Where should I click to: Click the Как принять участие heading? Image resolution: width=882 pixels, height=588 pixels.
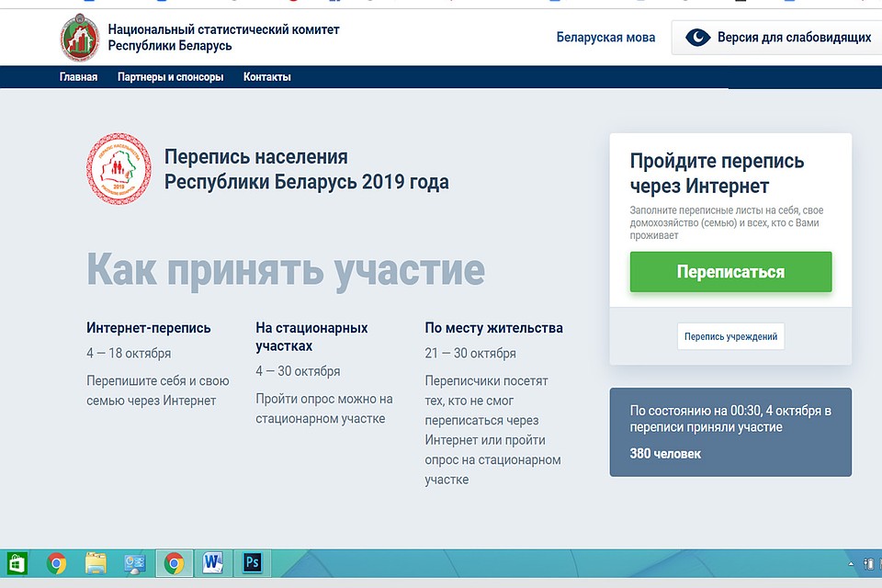[x=286, y=271]
